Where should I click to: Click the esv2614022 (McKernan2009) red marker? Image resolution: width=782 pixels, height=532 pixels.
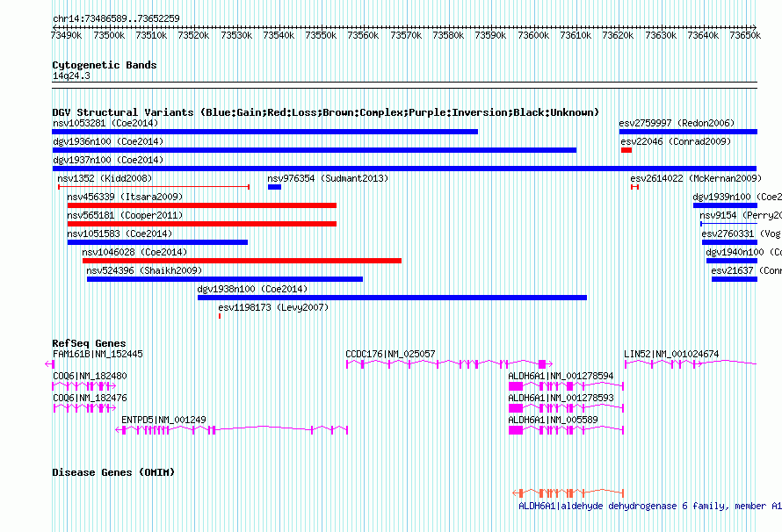(x=634, y=187)
